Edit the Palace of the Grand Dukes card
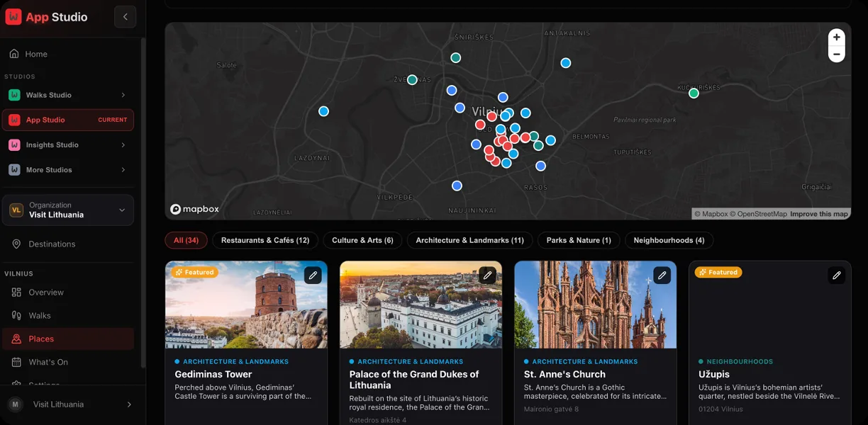Image resolution: width=868 pixels, height=425 pixels. [x=487, y=275]
